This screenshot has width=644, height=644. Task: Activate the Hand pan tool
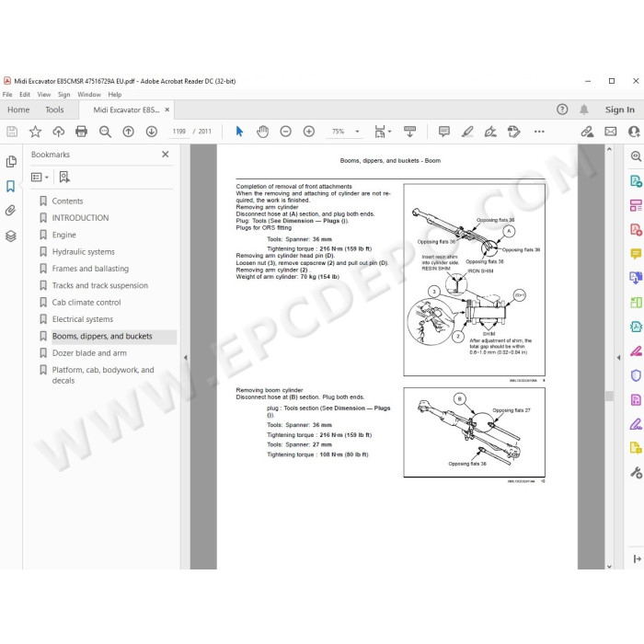[262, 132]
